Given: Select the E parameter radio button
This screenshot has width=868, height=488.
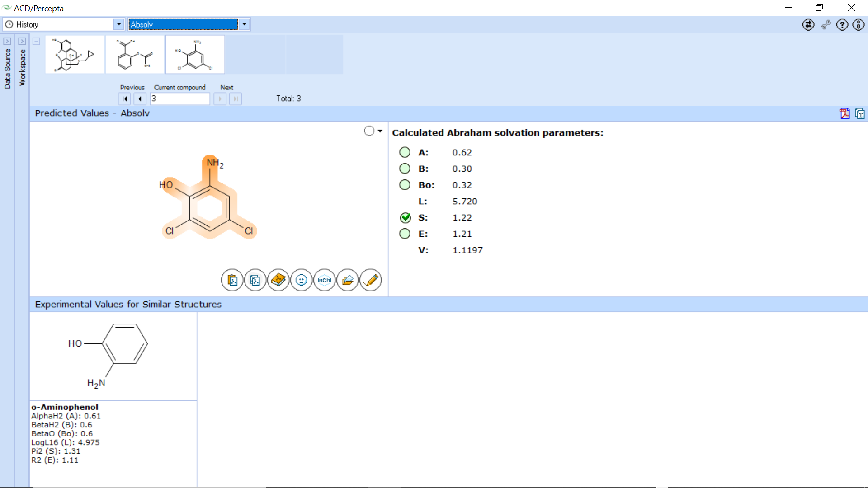Looking at the screenshot, I should [405, 234].
